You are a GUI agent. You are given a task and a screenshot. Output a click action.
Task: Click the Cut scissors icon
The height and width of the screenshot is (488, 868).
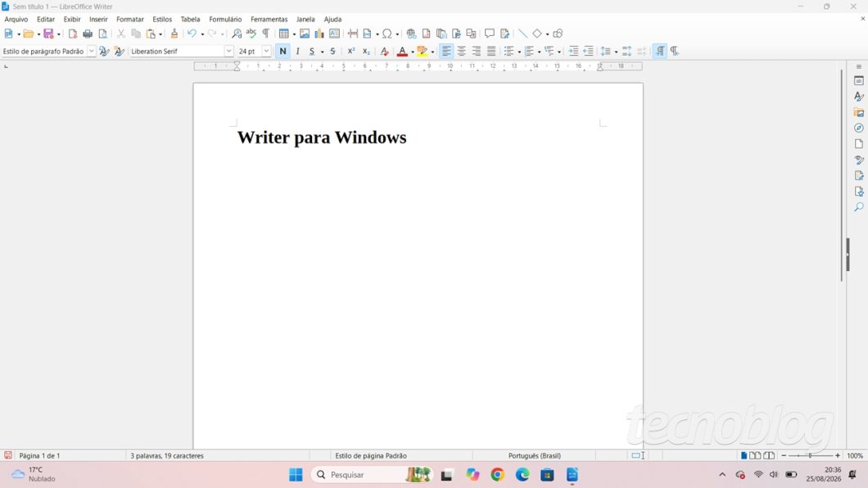(120, 34)
